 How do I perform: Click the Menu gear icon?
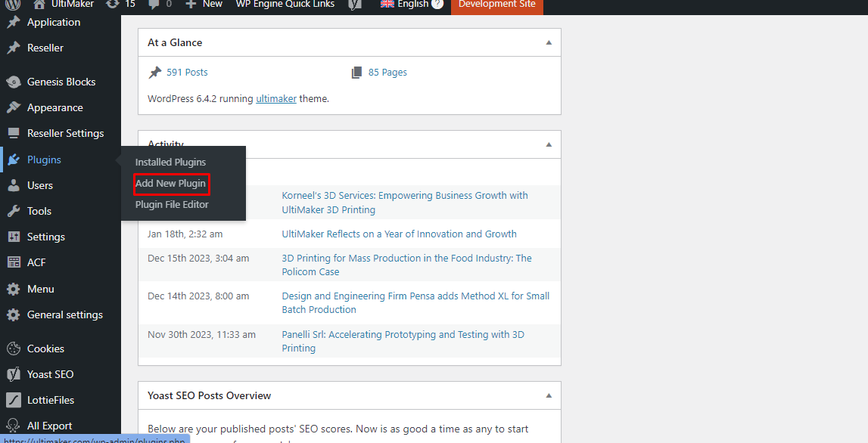pos(14,289)
